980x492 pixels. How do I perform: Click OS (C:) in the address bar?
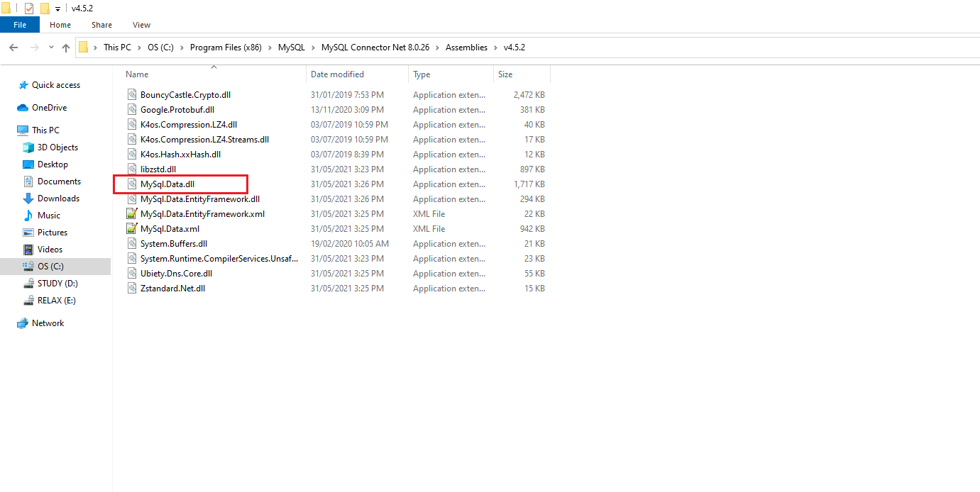pyautogui.click(x=160, y=47)
